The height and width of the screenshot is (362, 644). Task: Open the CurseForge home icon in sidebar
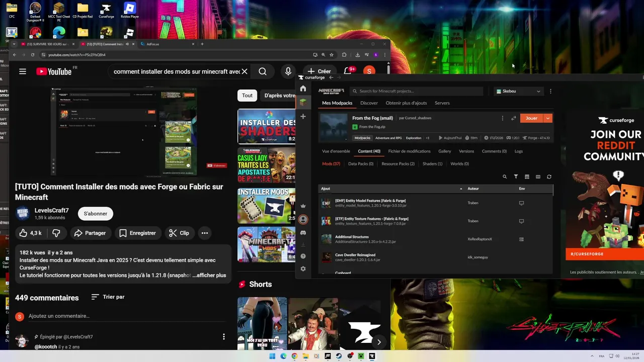pyautogui.click(x=303, y=88)
